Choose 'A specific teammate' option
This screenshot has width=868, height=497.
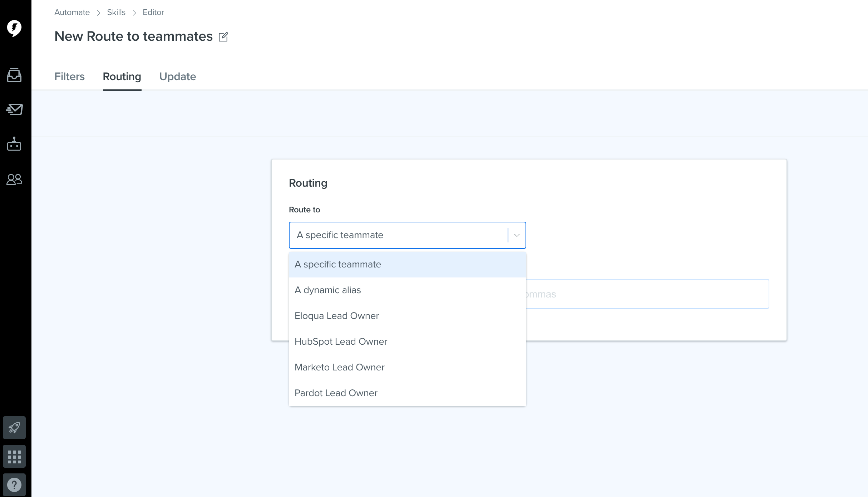(407, 265)
